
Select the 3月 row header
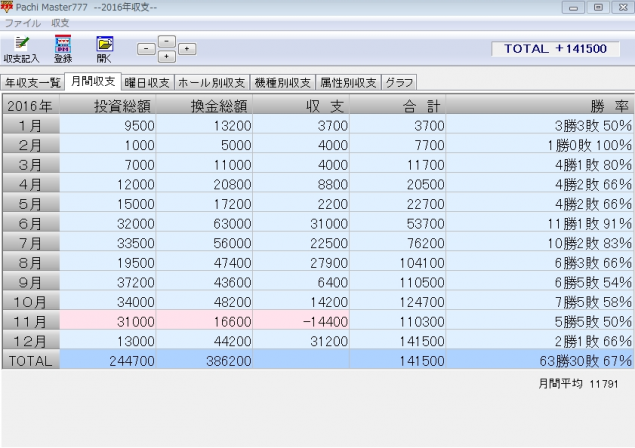[31, 164]
